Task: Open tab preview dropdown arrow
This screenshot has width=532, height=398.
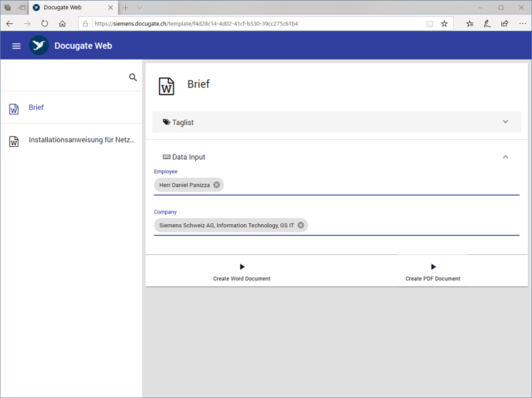Action: point(140,8)
